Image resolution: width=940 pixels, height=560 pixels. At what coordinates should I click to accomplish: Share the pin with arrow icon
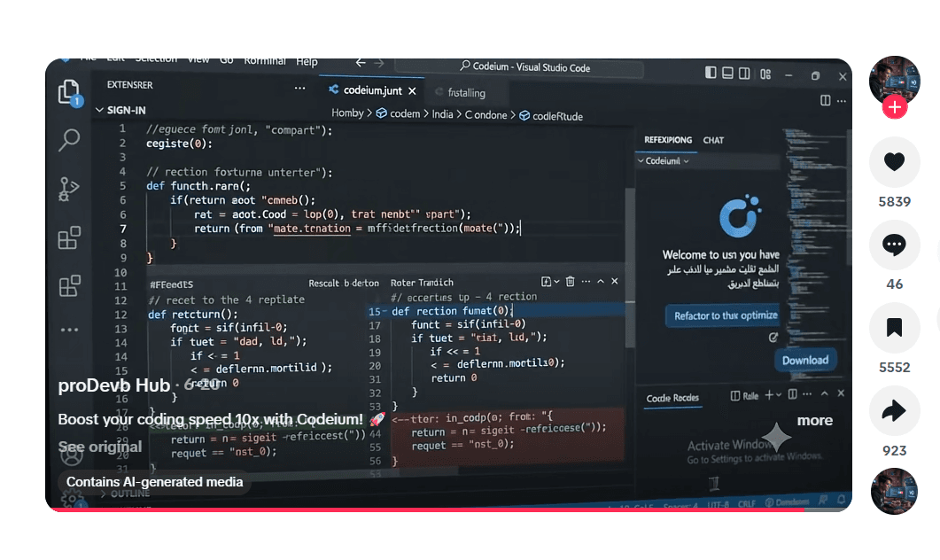(x=895, y=411)
